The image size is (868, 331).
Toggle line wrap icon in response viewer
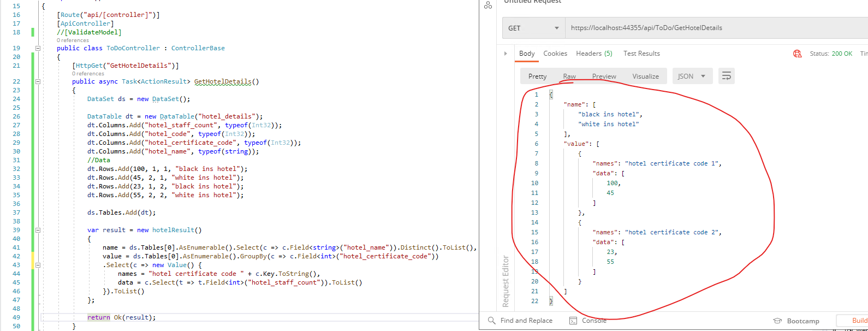(727, 76)
